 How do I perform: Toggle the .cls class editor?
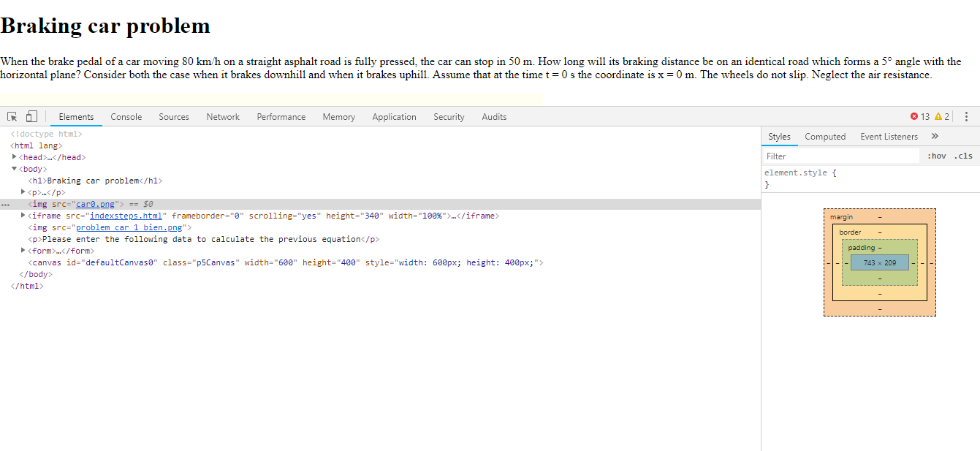coord(963,156)
